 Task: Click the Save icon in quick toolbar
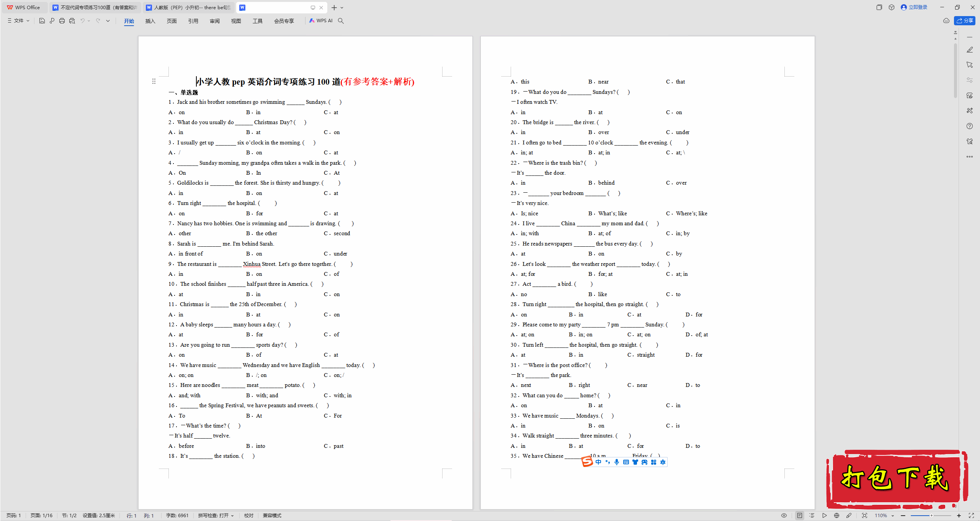[42, 21]
